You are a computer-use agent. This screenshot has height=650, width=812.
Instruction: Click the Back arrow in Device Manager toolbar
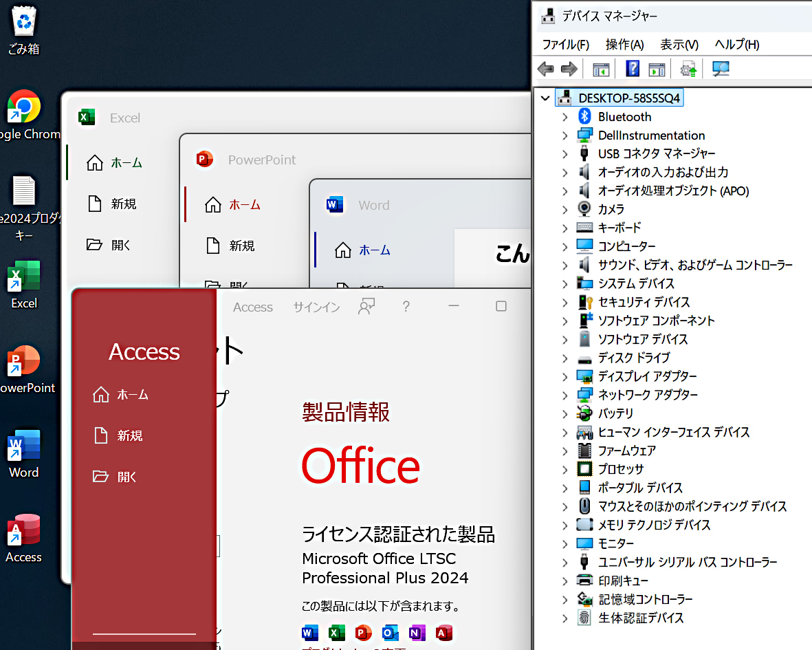coord(546,68)
